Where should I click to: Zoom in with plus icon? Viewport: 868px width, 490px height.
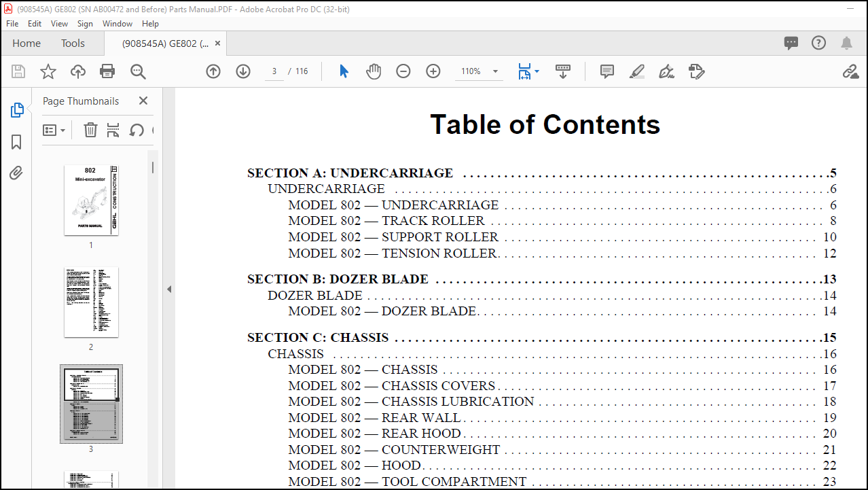tap(433, 71)
